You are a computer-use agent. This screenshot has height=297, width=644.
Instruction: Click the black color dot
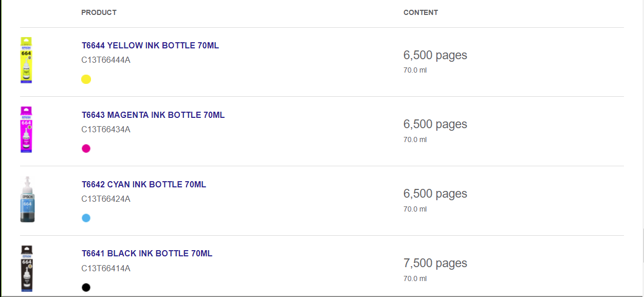(x=86, y=287)
